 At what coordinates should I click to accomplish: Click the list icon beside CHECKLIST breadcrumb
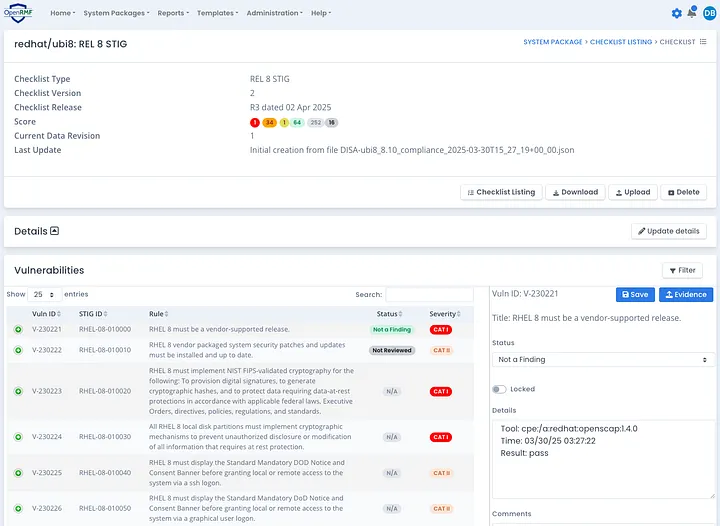tap(703, 42)
